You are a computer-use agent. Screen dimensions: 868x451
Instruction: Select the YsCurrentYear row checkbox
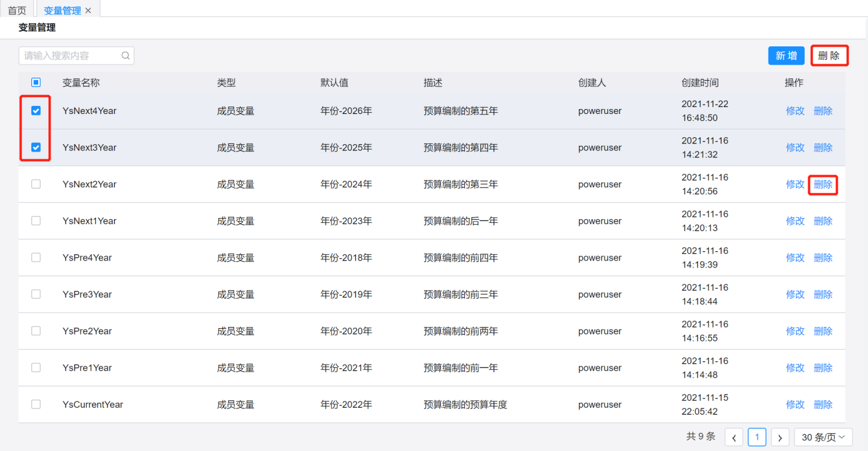36,405
